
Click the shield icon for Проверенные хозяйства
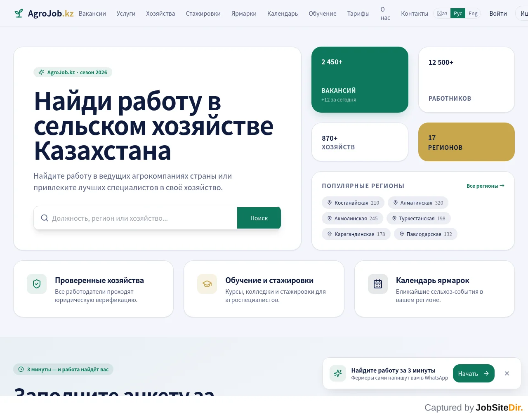[37, 284]
